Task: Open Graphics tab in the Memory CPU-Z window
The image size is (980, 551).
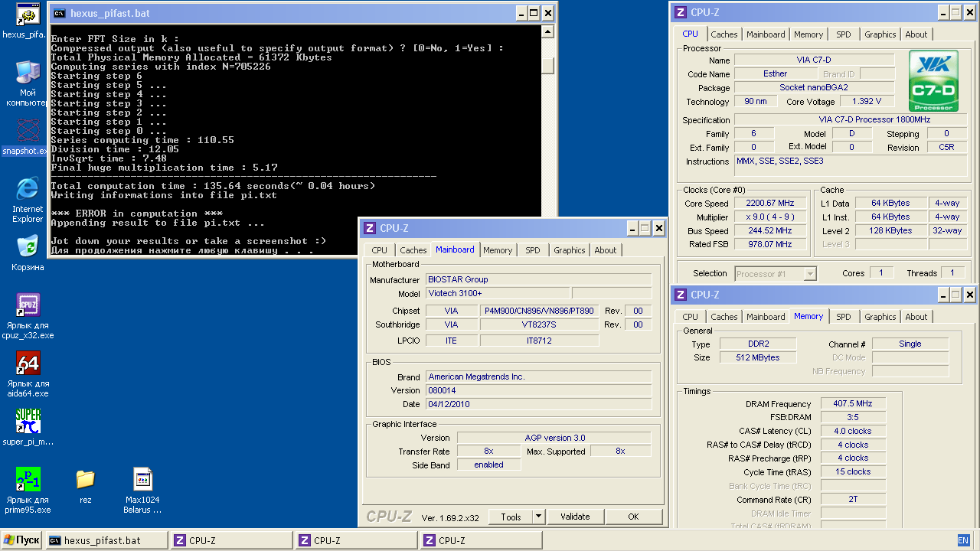Action: (880, 317)
